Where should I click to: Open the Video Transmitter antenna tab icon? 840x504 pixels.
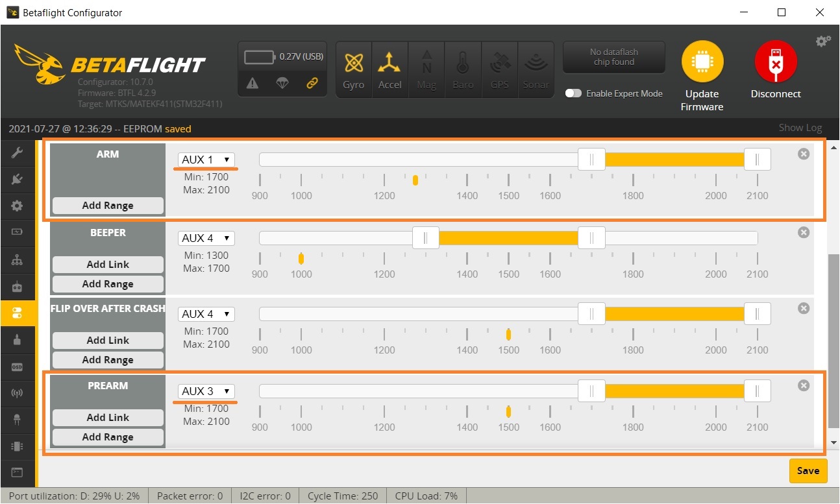point(18,392)
